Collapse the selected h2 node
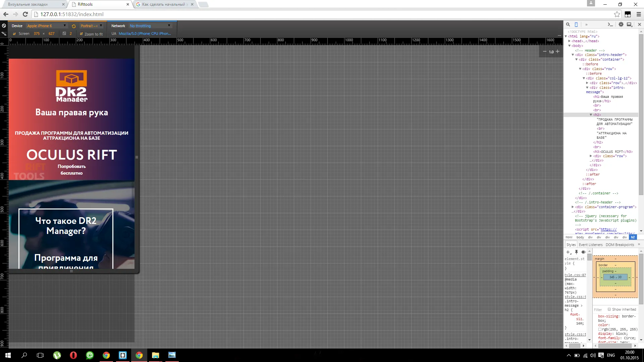Screen dimensions: 644x362 point(591,115)
